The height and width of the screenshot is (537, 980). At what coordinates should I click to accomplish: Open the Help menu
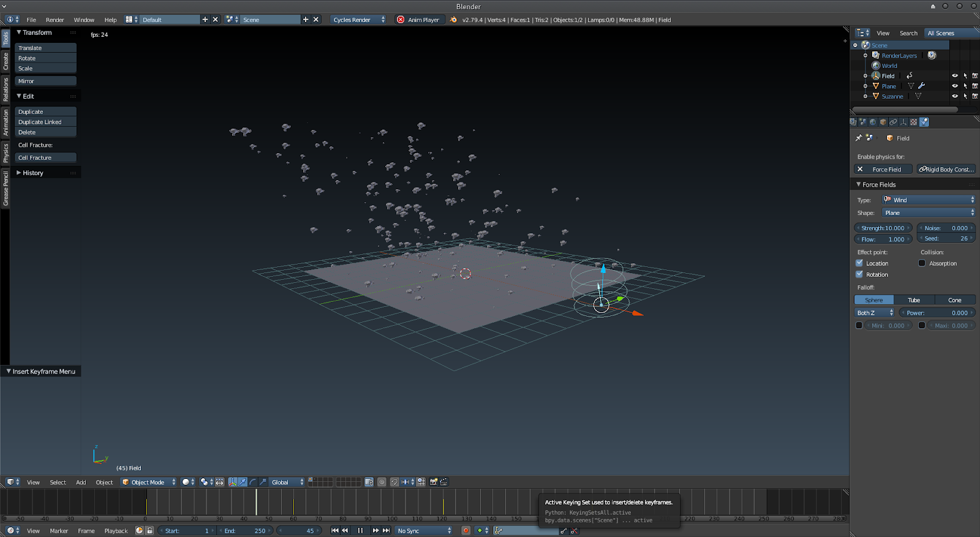pyautogui.click(x=110, y=20)
